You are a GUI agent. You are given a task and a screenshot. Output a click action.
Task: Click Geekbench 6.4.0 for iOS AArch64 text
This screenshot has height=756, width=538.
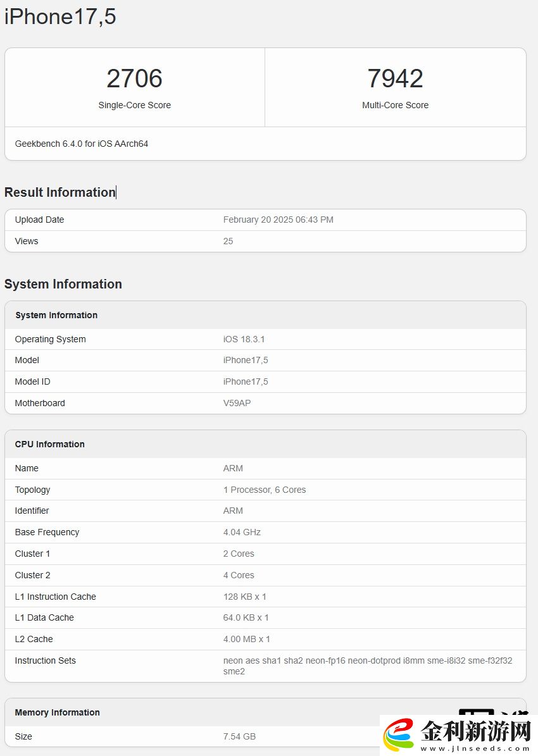pyautogui.click(x=82, y=144)
